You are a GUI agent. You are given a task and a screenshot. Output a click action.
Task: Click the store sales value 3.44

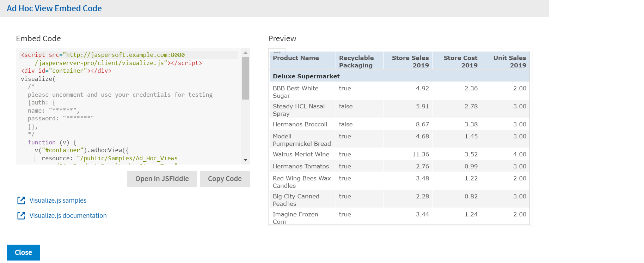(422, 214)
